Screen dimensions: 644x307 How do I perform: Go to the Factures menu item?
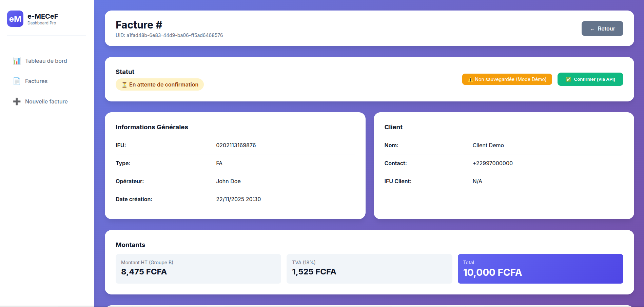coord(36,81)
